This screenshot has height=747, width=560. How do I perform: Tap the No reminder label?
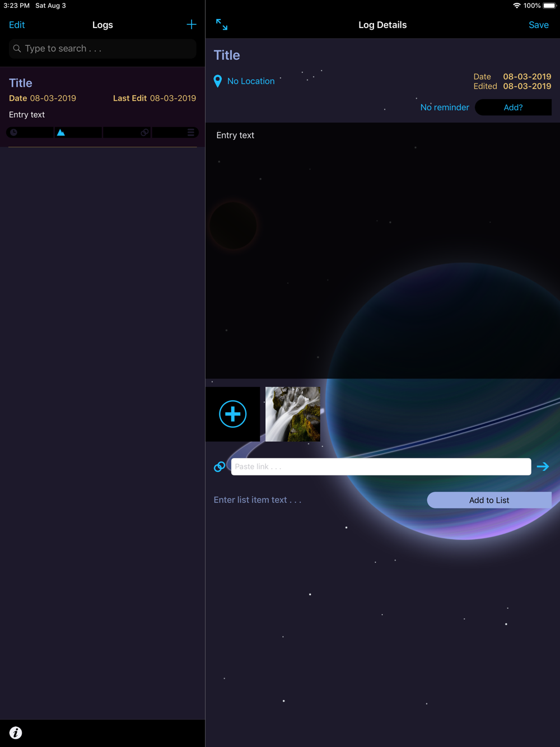coord(445,108)
